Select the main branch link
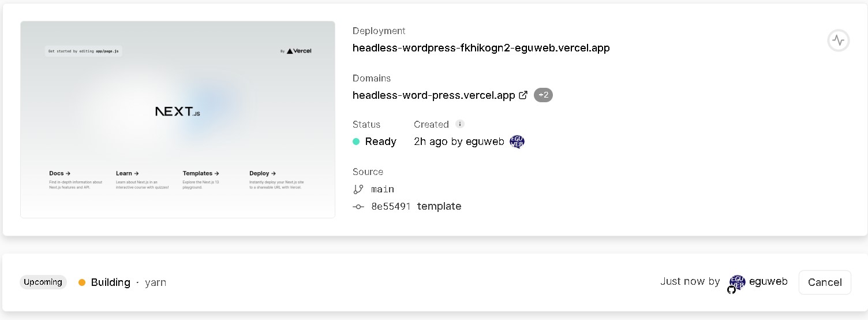 [383, 189]
